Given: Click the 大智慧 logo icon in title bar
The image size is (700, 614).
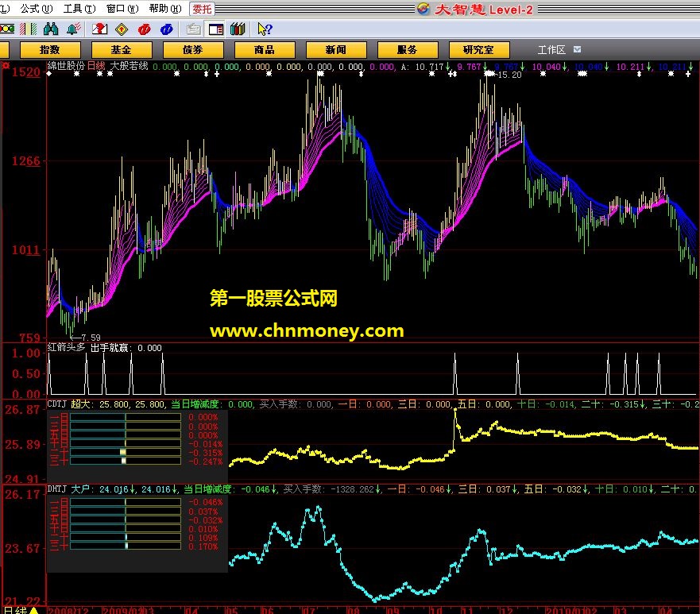Looking at the screenshot, I should tap(423, 8).
